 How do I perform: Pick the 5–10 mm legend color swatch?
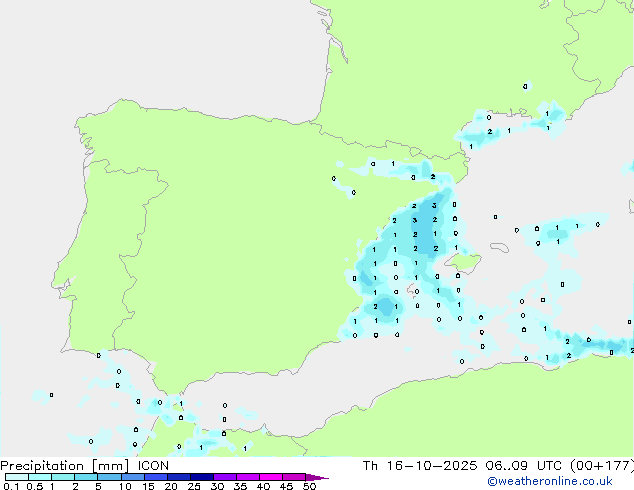pyautogui.click(x=109, y=477)
